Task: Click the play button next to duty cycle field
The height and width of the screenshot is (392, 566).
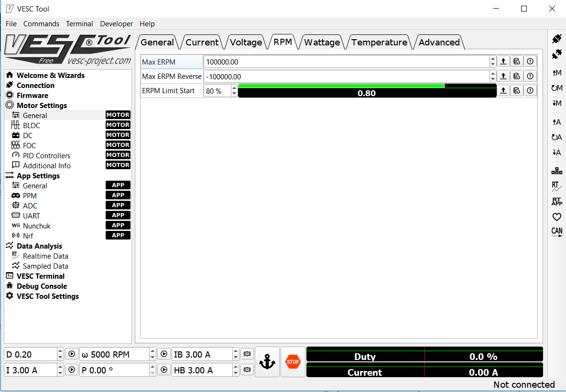Action: [x=71, y=354]
